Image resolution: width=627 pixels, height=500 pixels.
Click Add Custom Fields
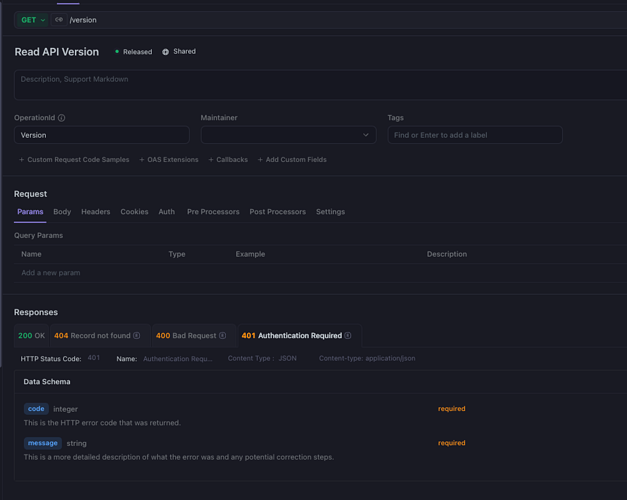point(292,160)
